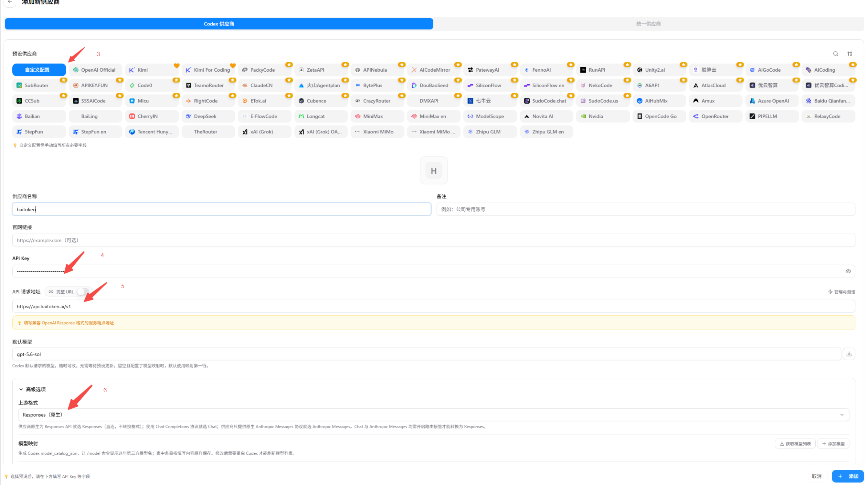The image size is (868, 485).
Task: Open preset supplier search icon
Action: pos(836,54)
